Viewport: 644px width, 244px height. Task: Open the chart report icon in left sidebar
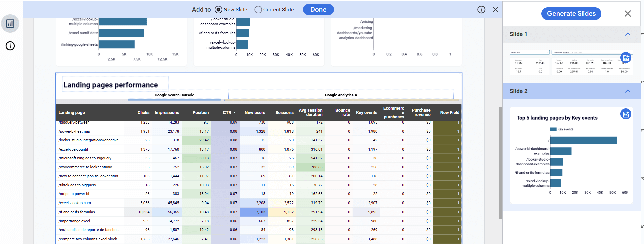pos(10,24)
